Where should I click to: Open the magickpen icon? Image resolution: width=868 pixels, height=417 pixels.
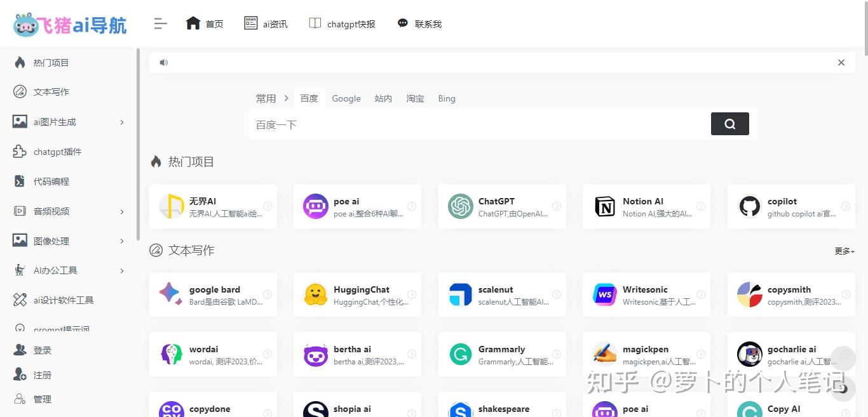pos(605,354)
